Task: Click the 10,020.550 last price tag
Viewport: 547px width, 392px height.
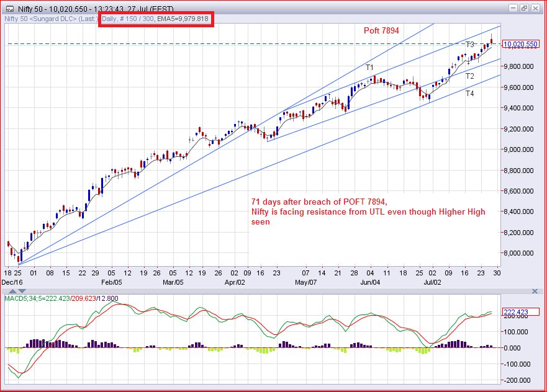Action: pyautogui.click(x=520, y=44)
